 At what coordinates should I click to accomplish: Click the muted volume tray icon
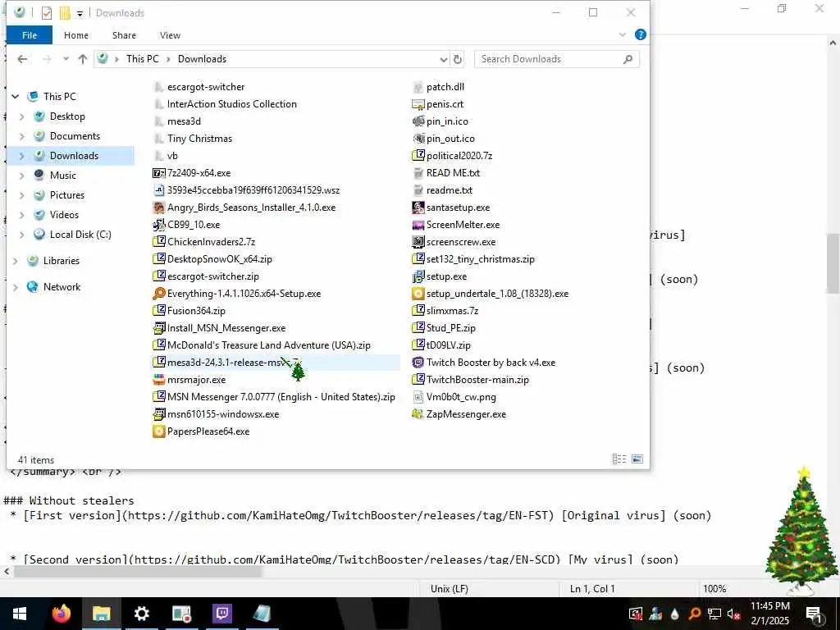733,614
